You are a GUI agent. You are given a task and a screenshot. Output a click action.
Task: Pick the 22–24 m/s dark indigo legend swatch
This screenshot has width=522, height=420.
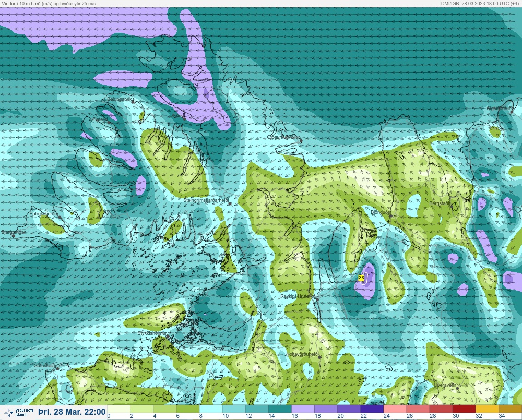pyautogui.click(x=372, y=409)
